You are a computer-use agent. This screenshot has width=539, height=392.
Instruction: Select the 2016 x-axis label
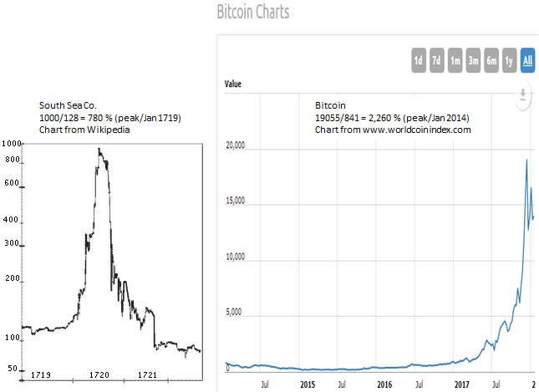coord(384,385)
